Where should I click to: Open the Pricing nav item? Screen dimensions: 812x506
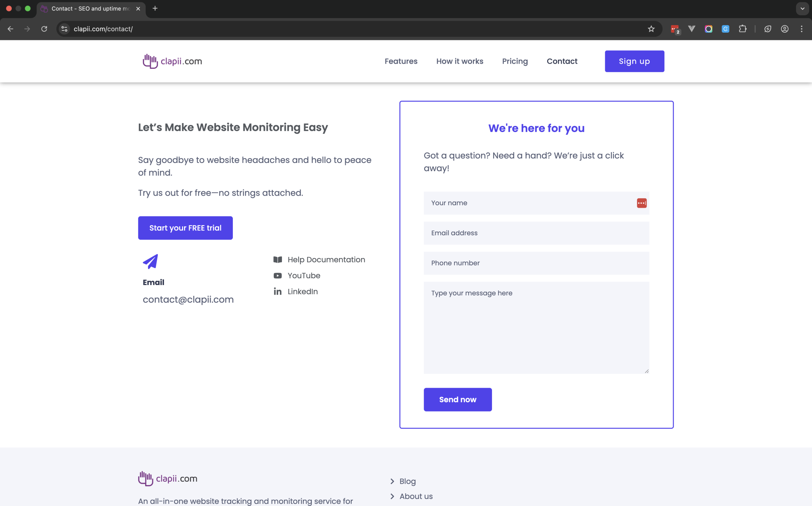click(x=515, y=61)
